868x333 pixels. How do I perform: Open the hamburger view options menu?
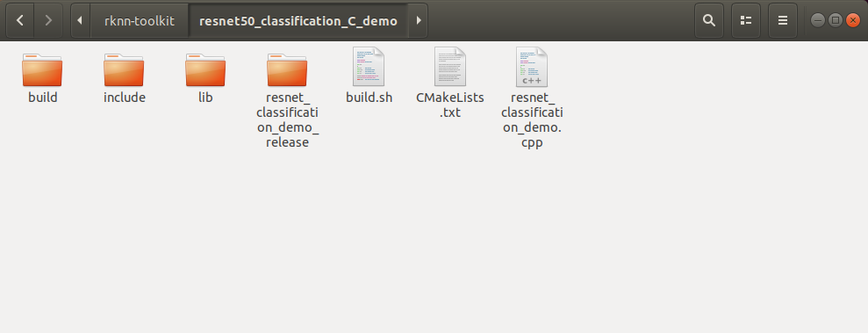tap(783, 20)
